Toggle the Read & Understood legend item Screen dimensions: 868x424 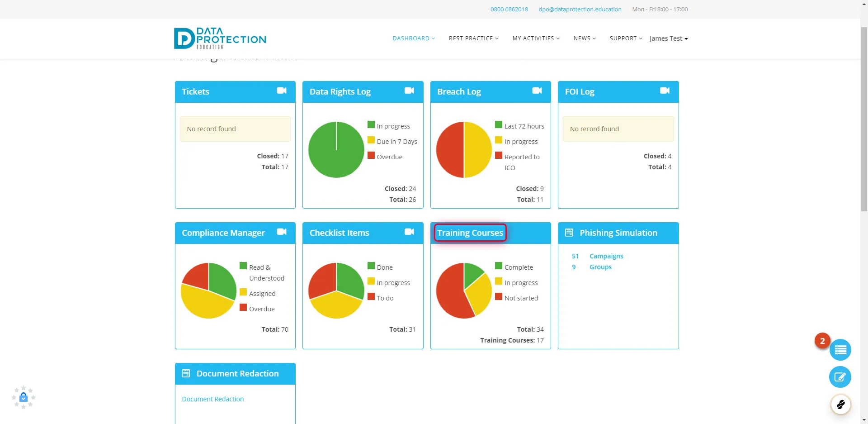coord(262,272)
